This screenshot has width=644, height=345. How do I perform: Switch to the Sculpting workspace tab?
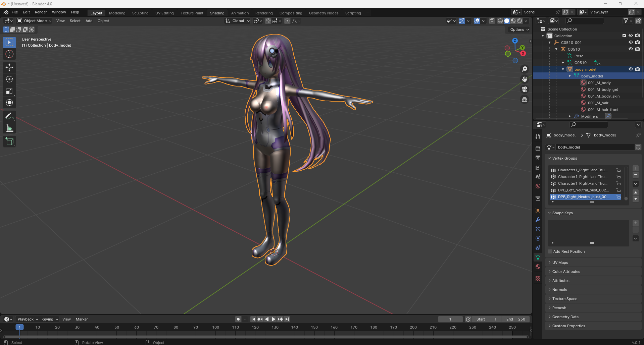click(x=140, y=13)
